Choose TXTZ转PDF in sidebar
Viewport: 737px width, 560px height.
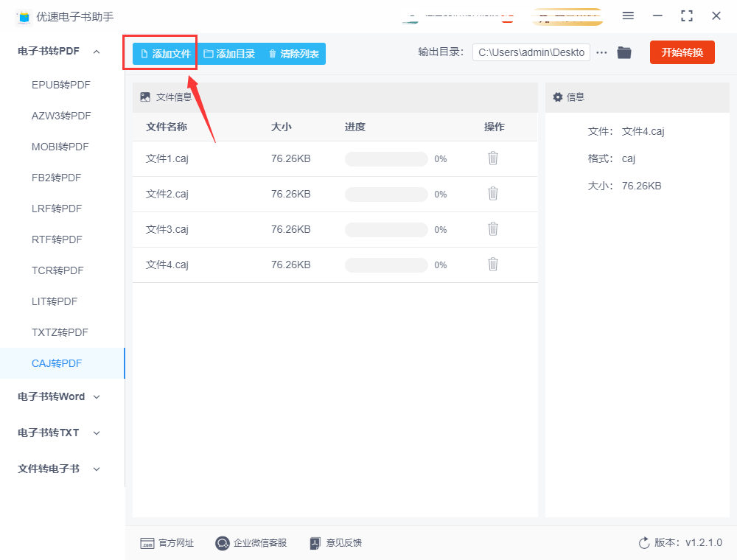60,332
